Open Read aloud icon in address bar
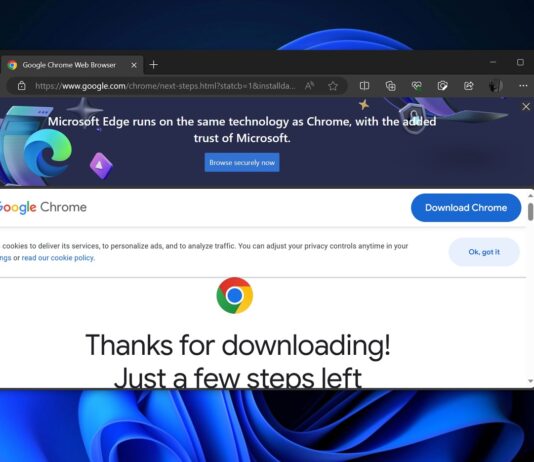 coord(309,86)
